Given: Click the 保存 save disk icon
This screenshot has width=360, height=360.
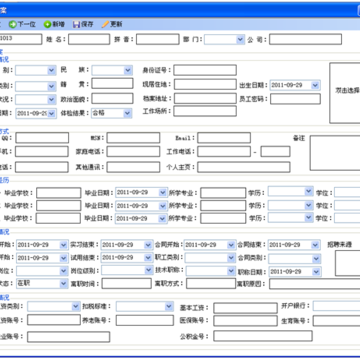Looking at the screenshot, I should (77, 24).
